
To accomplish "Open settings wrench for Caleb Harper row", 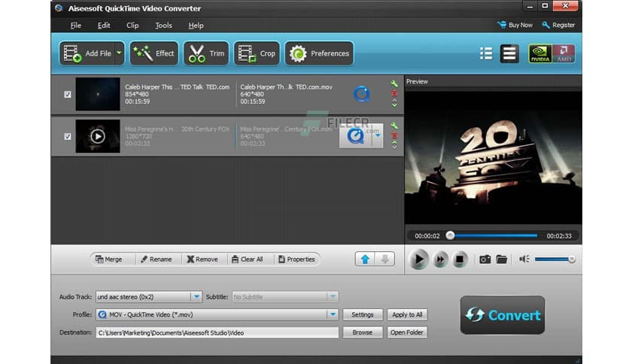I will (x=394, y=83).
